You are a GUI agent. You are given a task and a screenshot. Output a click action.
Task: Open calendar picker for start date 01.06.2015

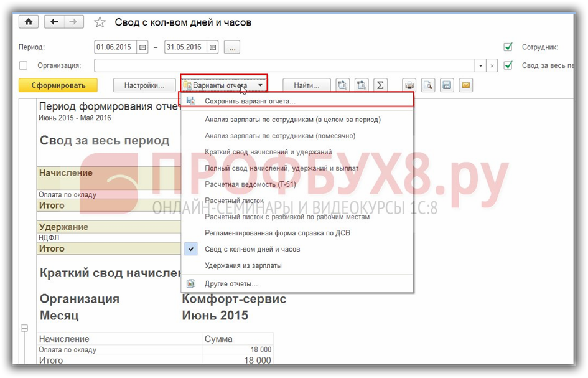tap(142, 47)
